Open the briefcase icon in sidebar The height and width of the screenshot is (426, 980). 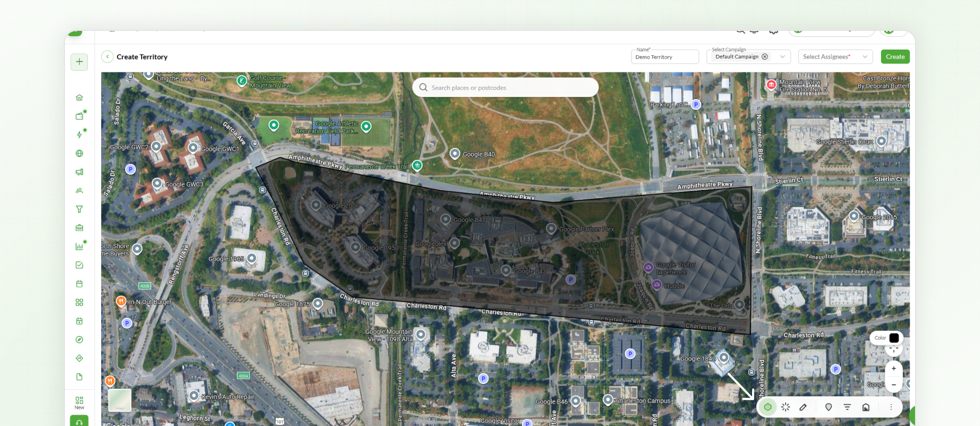point(79,228)
